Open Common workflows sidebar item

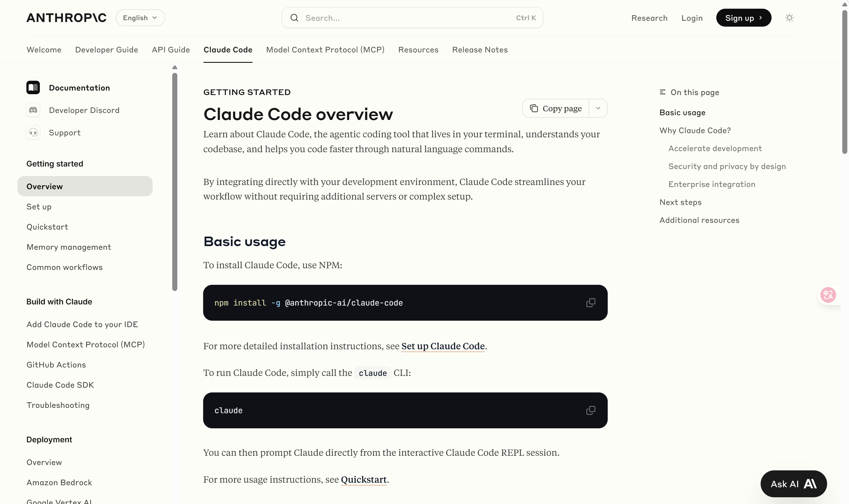pyautogui.click(x=65, y=267)
